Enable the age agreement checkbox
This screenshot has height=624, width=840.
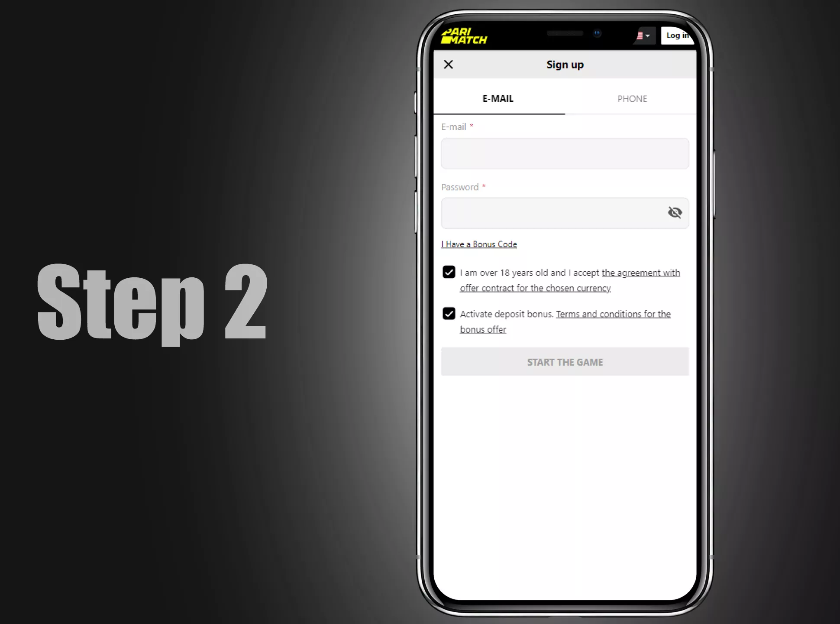coord(449,272)
